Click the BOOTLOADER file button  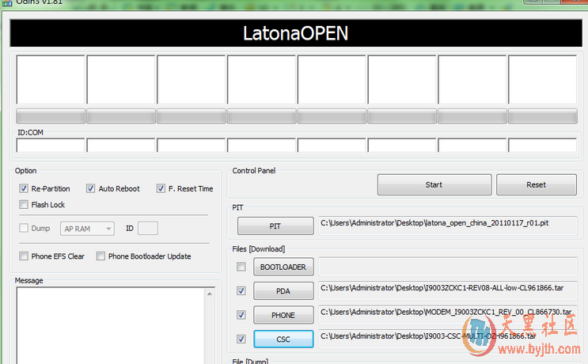click(x=283, y=267)
